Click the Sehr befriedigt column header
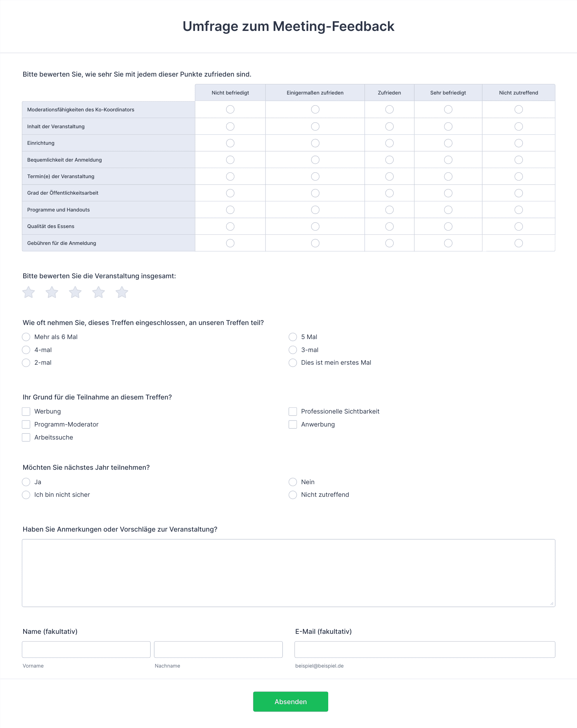Screen dimensions: 577x728 [448, 93]
